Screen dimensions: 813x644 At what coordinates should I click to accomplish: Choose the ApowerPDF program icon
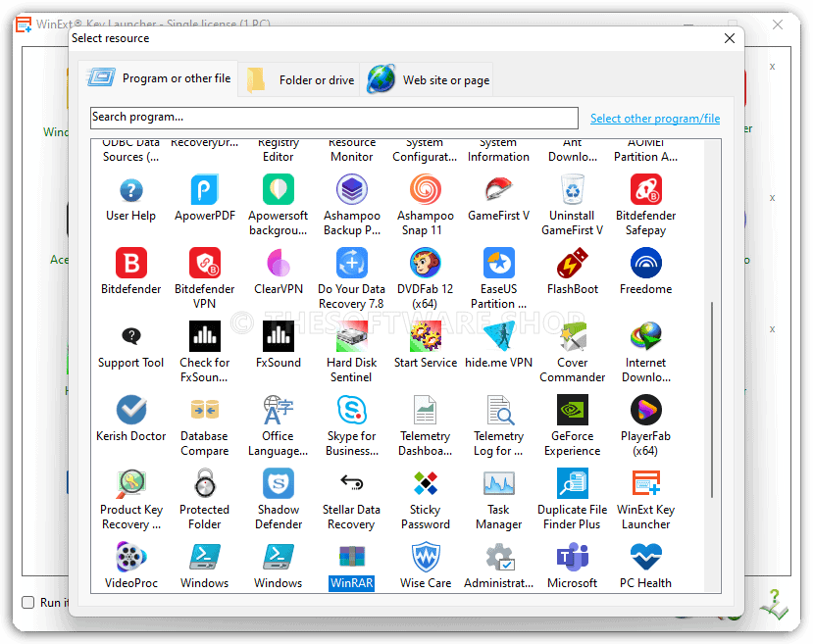[205, 190]
